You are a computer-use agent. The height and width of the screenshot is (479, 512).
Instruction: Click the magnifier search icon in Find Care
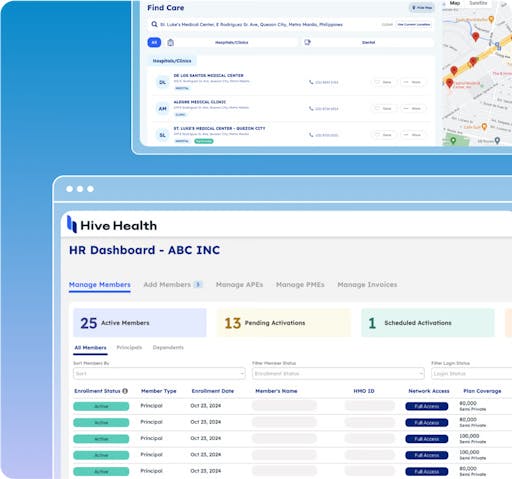pos(154,24)
